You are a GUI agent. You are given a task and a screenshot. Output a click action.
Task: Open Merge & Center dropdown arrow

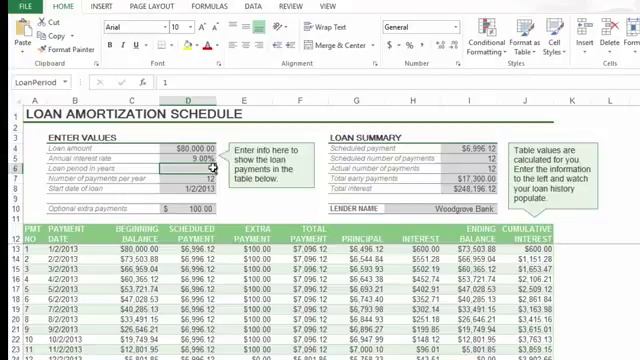(373, 45)
